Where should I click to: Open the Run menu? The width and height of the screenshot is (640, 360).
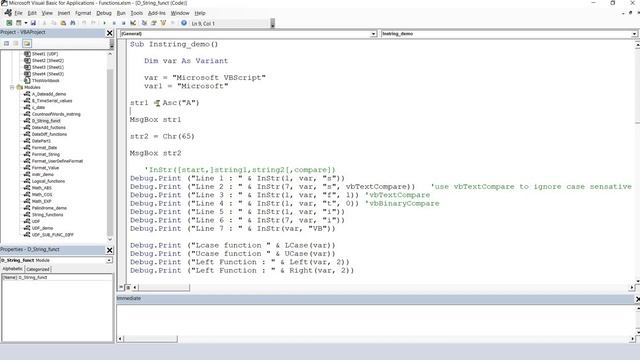[x=121, y=13]
